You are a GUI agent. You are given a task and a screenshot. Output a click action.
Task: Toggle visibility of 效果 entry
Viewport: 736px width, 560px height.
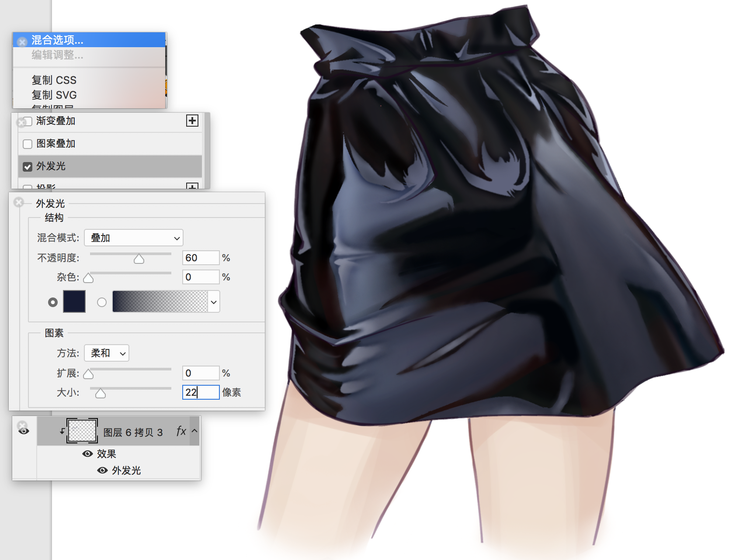point(87,454)
